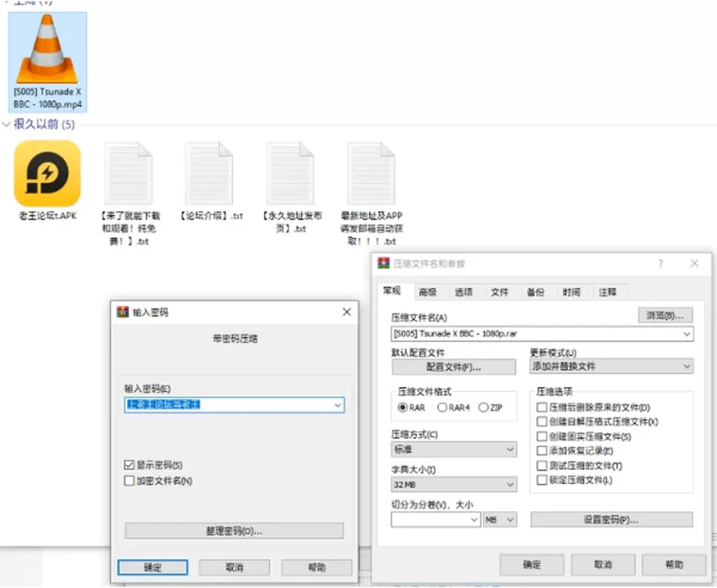Select the 老王论坛 APK file icon
Image resolution: width=717 pixels, height=588 pixels.
[x=48, y=174]
